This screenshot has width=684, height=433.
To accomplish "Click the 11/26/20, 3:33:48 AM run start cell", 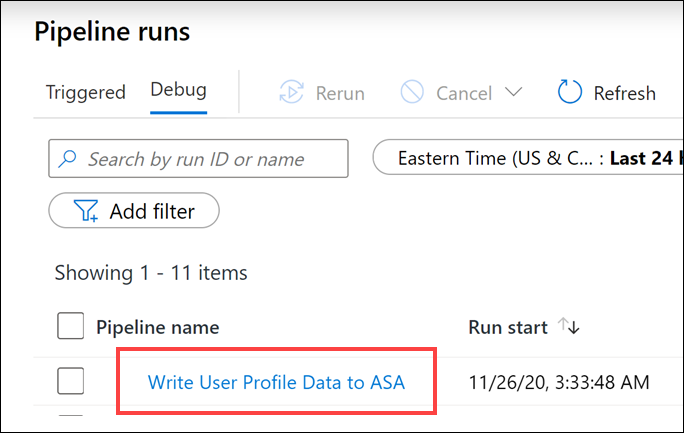I will (x=559, y=381).
